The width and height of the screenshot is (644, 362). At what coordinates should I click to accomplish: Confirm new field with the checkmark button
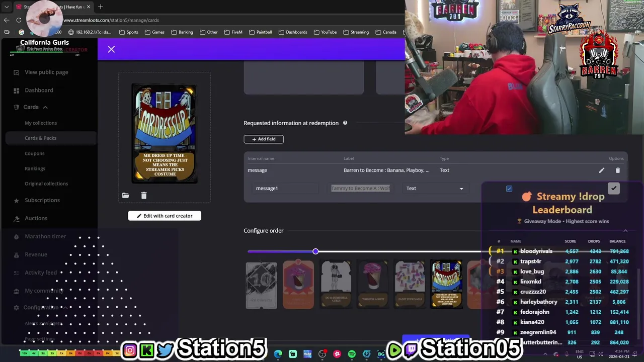pos(613,188)
